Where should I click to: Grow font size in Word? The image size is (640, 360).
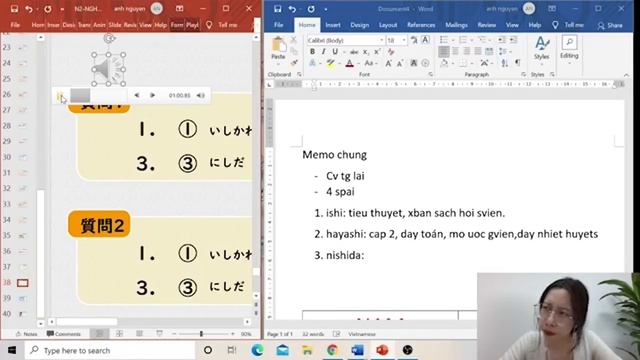[389, 63]
